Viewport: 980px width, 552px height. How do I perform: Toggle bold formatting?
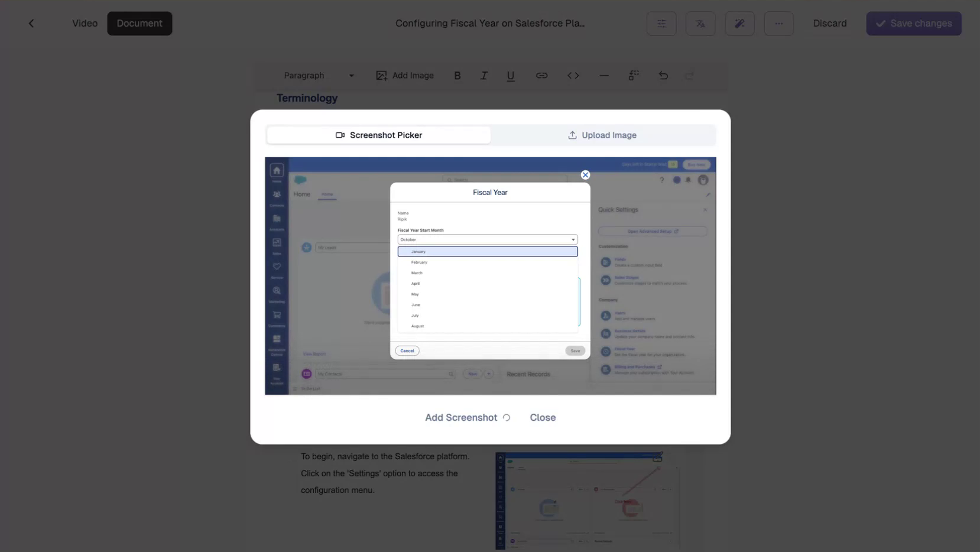pos(457,76)
